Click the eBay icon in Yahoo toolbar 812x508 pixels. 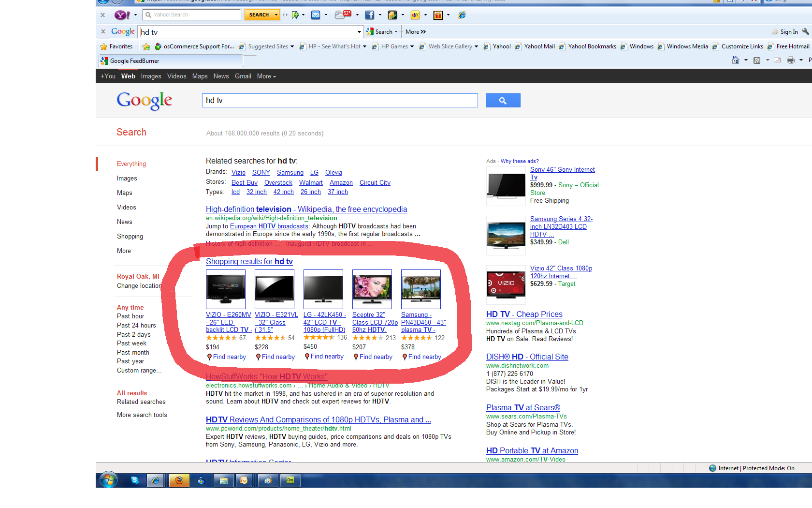point(415,15)
